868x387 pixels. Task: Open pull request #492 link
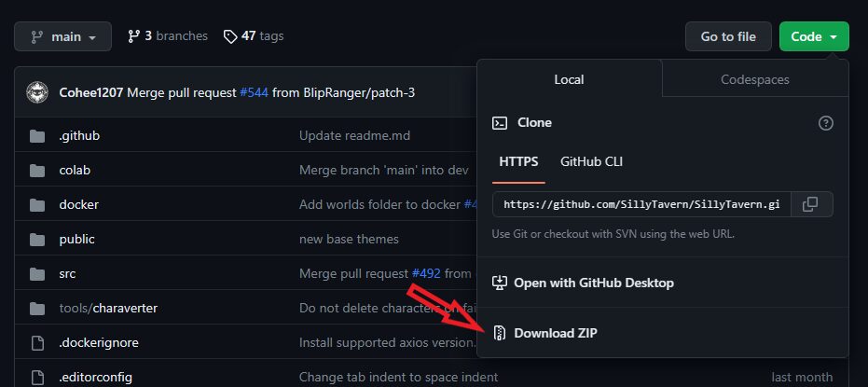point(426,273)
